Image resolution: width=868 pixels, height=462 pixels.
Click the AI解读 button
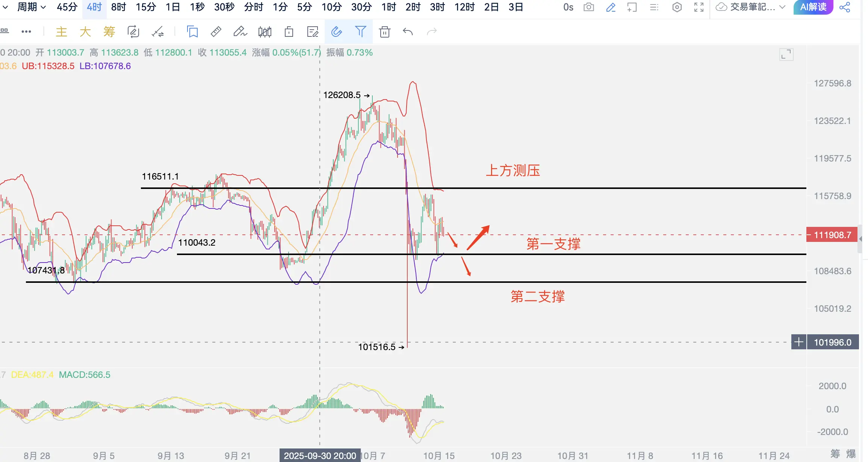813,7
